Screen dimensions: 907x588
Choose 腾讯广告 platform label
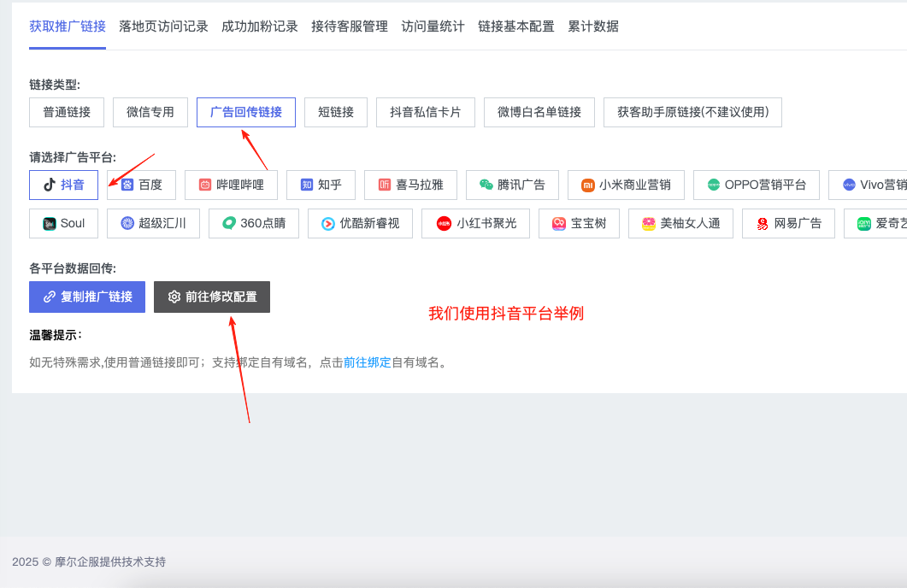tap(521, 185)
